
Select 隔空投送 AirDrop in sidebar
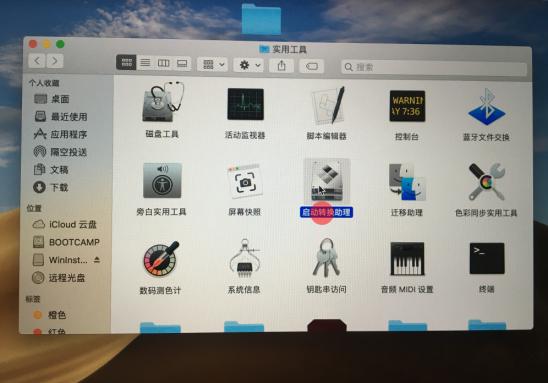(x=60, y=152)
